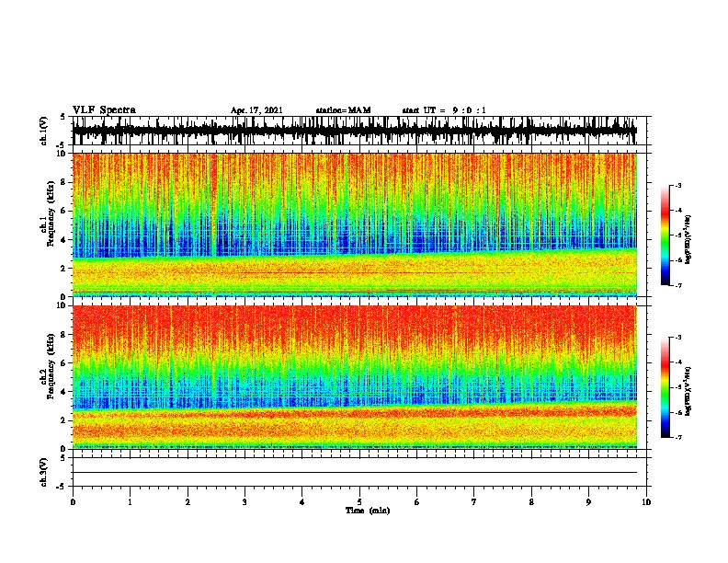Screen dimensions: 728x563
Task: Click the flat ch.3 voltage line
Action: pyautogui.click(x=354, y=473)
